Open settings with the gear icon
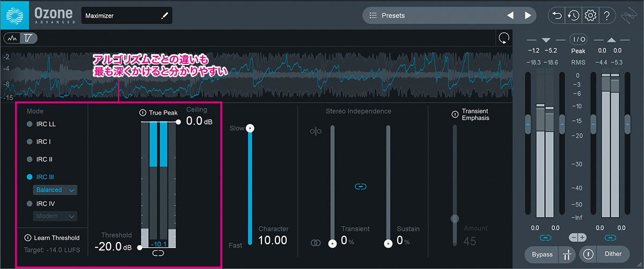Image resolution: width=644 pixels, height=269 pixels. click(x=590, y=16)
